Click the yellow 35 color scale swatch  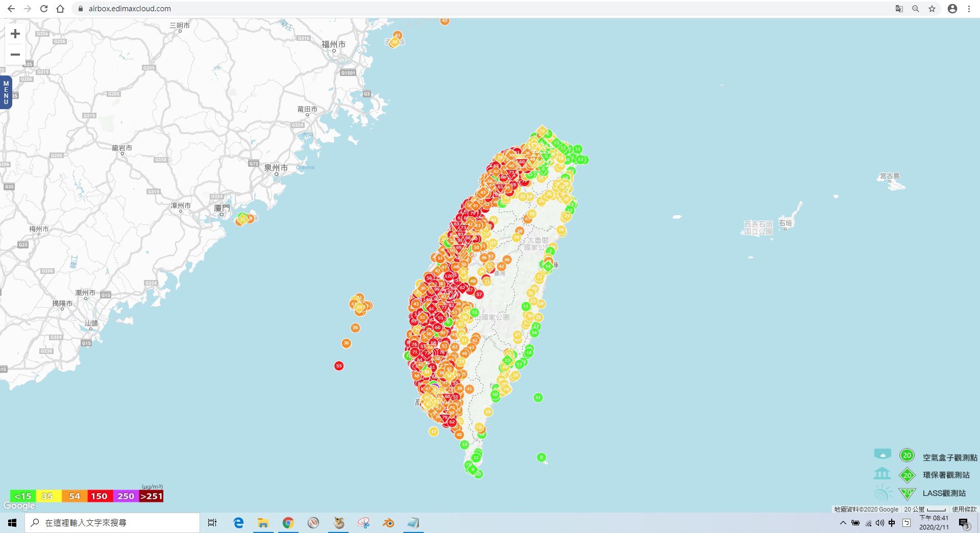pos(48,496)
